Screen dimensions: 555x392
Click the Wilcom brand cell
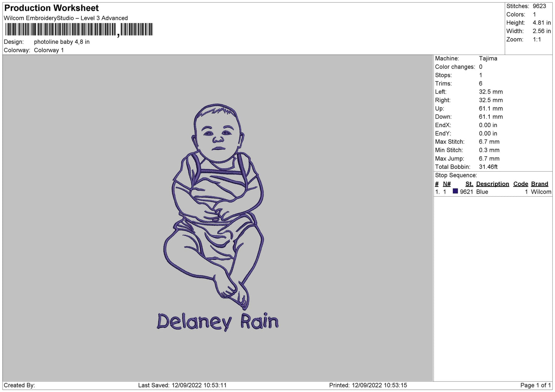[x=541, y=192]
